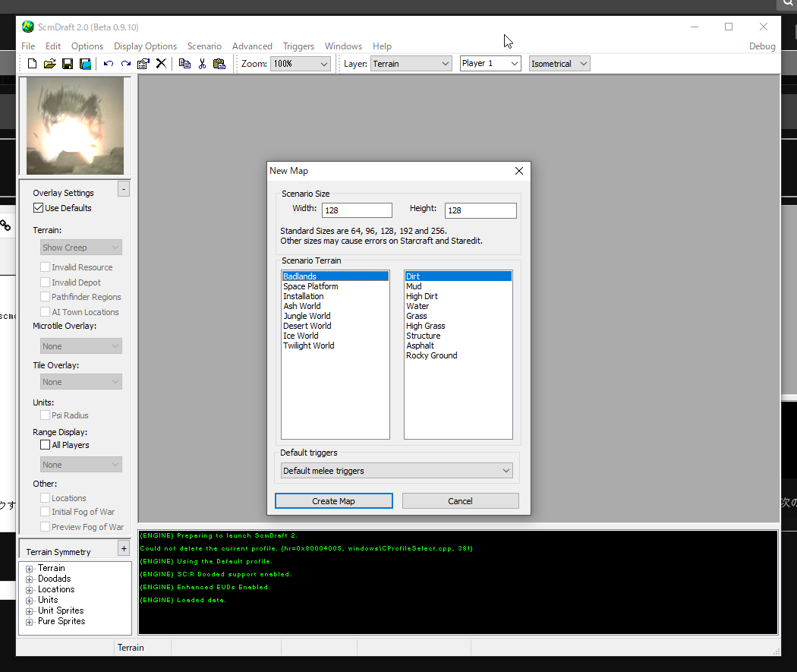This screenshot has width=797, height=672.
Task: Close the New Map dialog
Action: coord(519,171)
